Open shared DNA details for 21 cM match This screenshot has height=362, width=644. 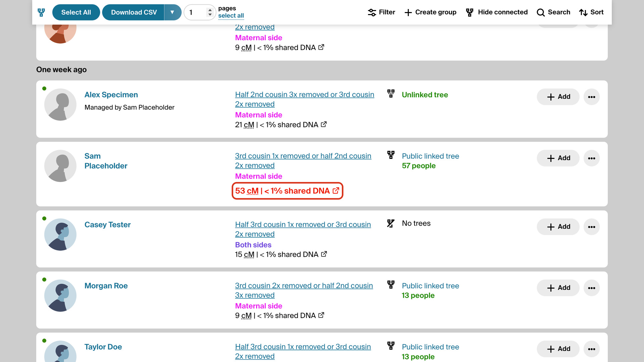324,125
